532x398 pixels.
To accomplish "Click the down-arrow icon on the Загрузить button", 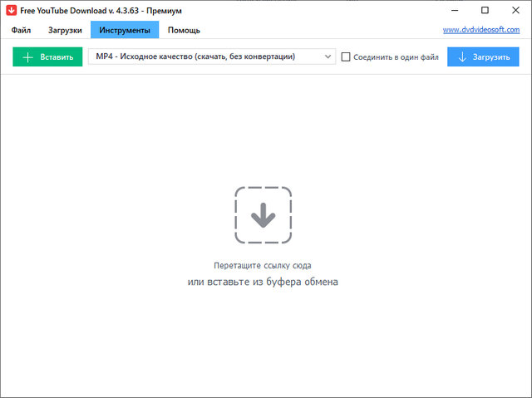I will [x=462, y=57].
